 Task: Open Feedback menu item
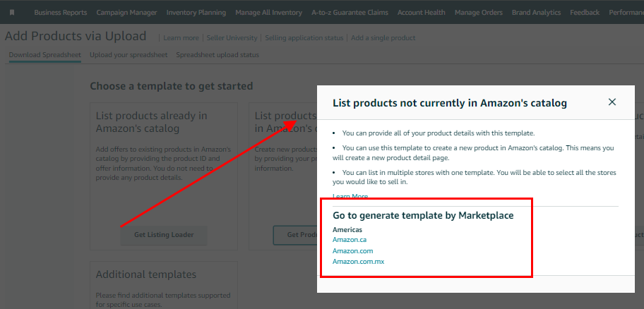click(585, 12)
